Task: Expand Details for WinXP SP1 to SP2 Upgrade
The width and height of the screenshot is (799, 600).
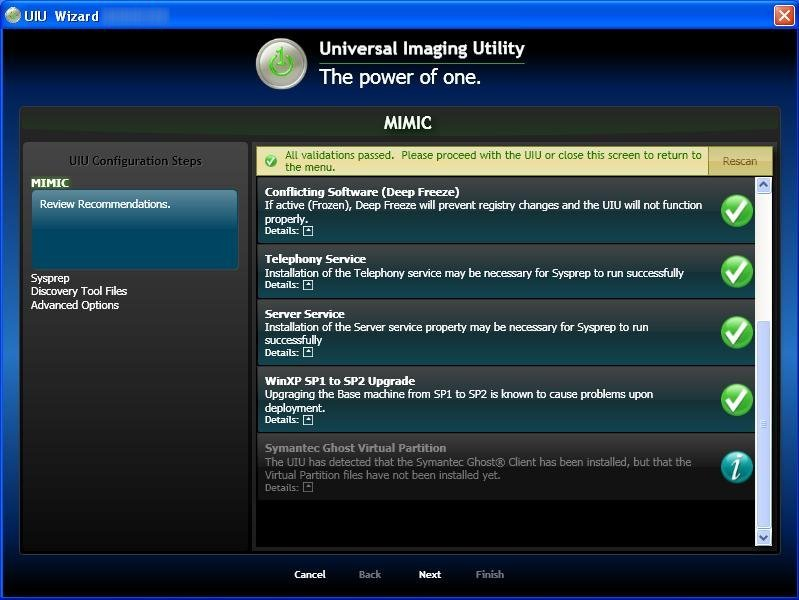Action: coord(308,420)
